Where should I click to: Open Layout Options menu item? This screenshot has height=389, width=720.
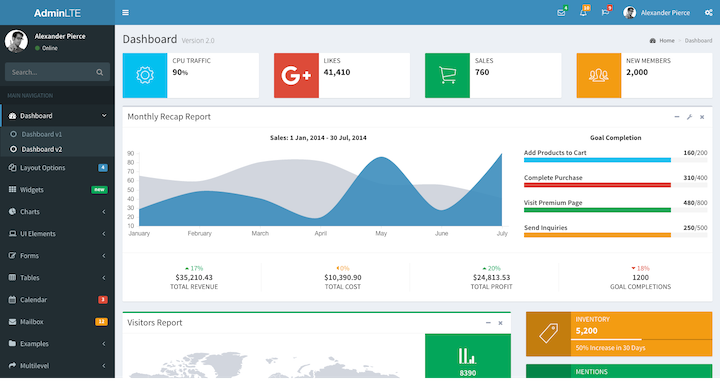(57, 168)
